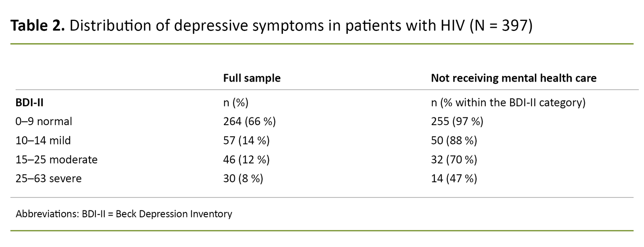This screenshot has width=644, height=247.
Task: Click the 32 (70 %) cell
Action: tap(454, 160)
